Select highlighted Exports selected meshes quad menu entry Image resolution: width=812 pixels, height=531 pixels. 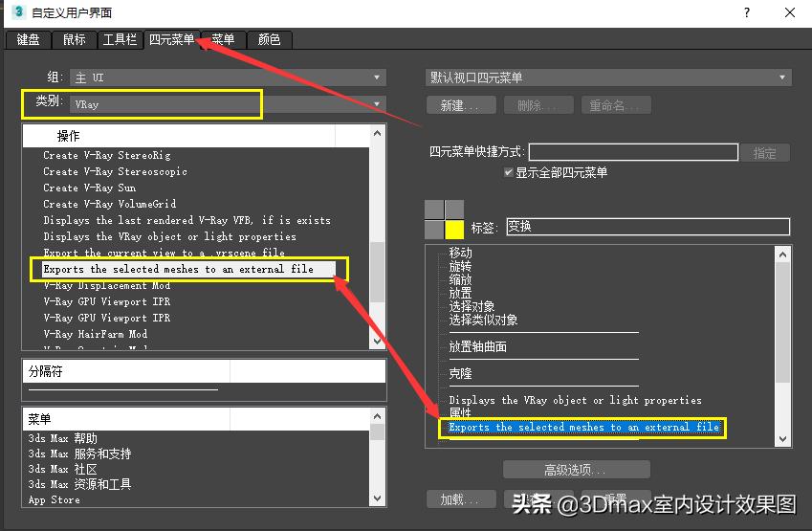coord(582,428)
